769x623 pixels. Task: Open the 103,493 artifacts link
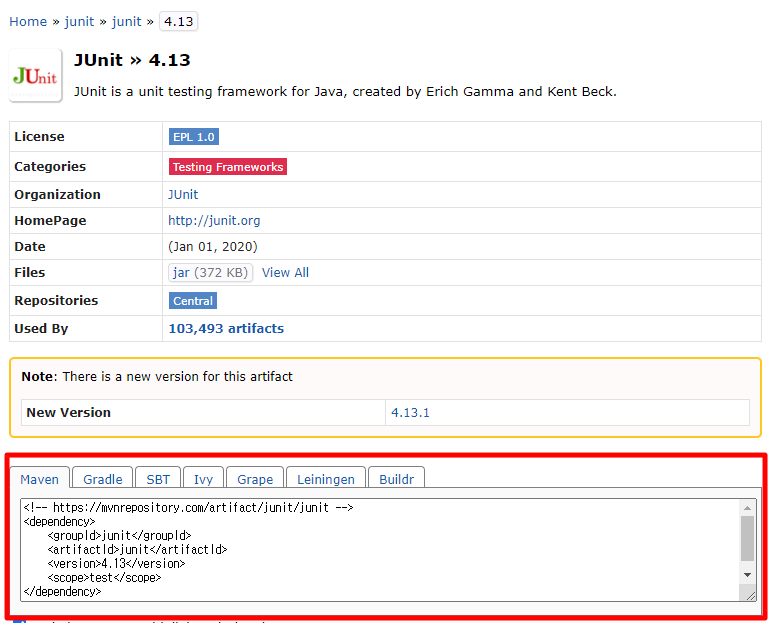click(x=226, y=329)
